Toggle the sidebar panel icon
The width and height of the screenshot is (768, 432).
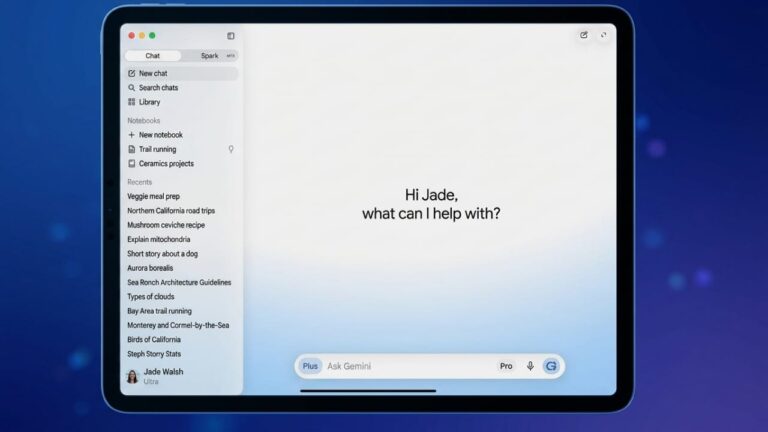click(231, 36)
